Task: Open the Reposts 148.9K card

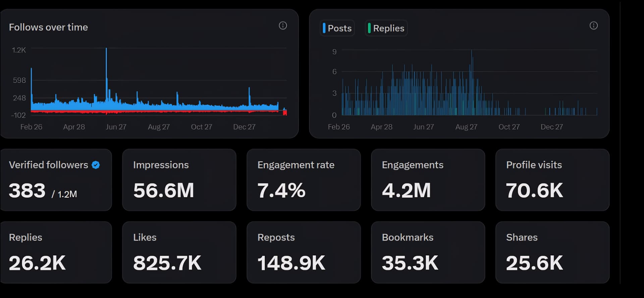Action: click(304, 252)
